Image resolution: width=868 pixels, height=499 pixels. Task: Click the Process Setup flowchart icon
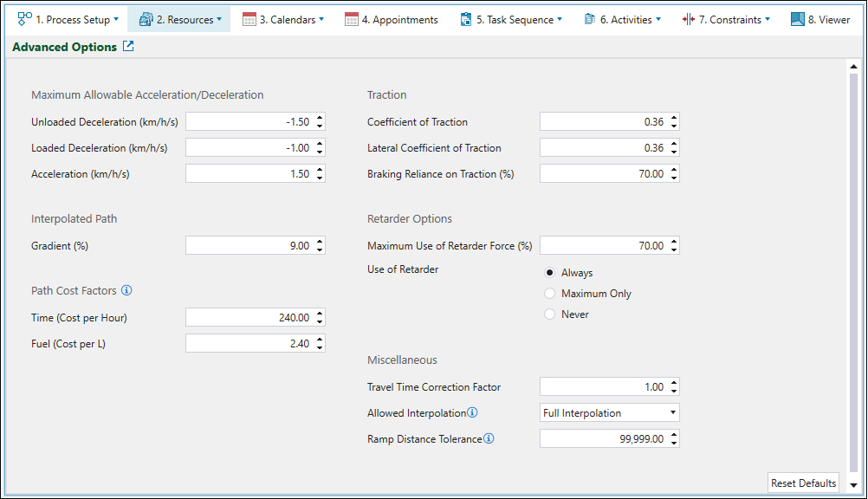pyautogui.click(x=24, y=19)
